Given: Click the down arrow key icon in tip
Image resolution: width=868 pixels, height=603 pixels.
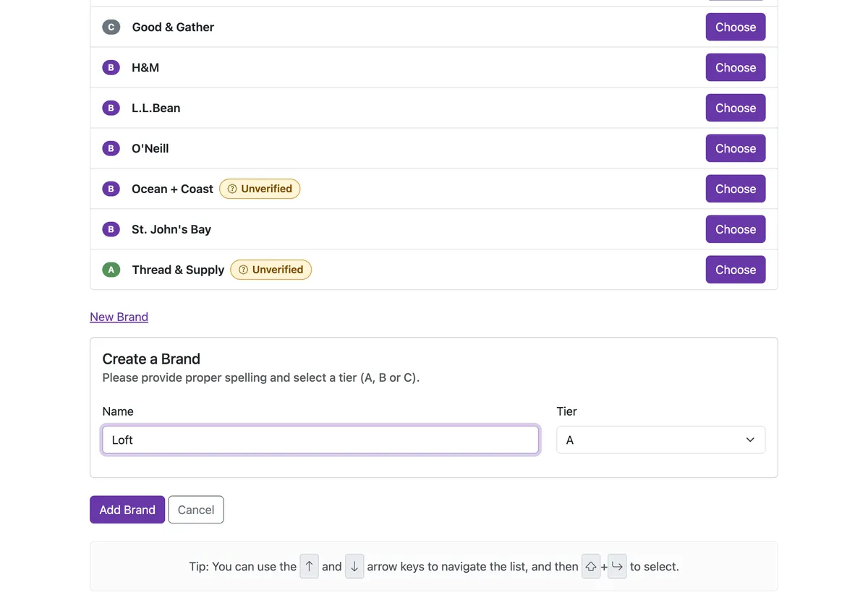Looking at the screenshot, I should [x=354, y=566].
